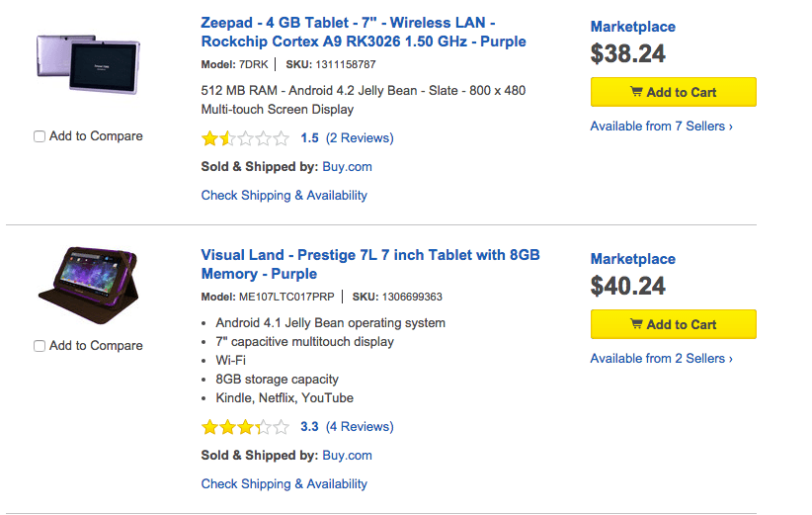This screenshot has height=515, width=812.
Task: Add the Visual Land tablet to cart
Action: tap(673, 324)
